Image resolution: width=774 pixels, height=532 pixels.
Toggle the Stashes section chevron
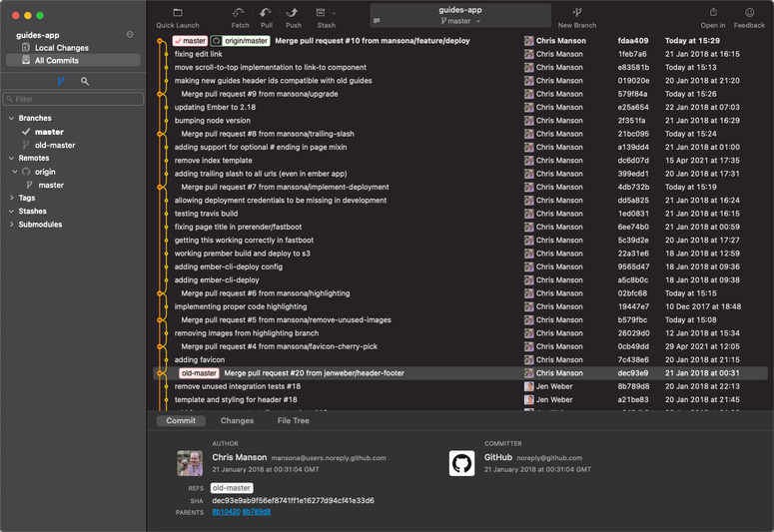tap(11, 212)
